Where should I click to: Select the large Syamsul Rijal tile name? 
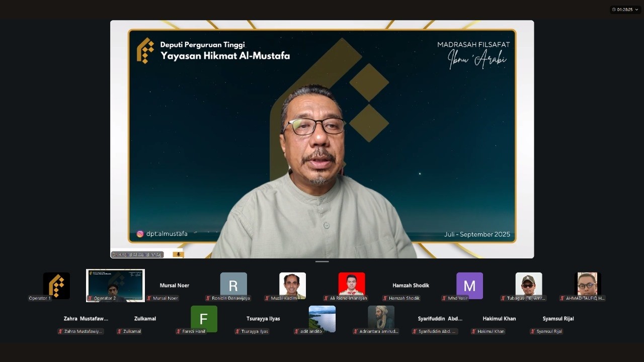[558, 319]
